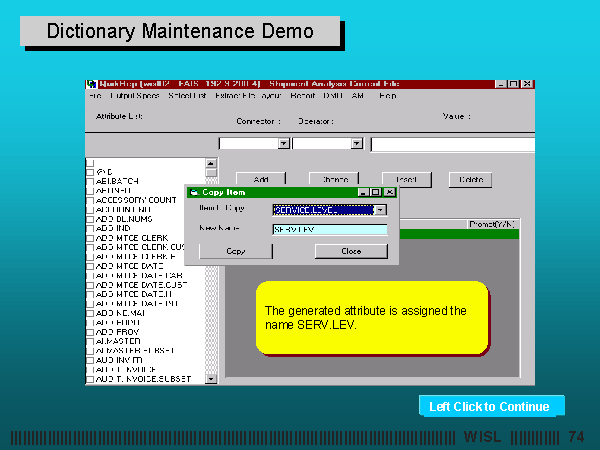Click the Copy Item dialog title icon
This screenshot has width=600, height=450.
point(193,191)
